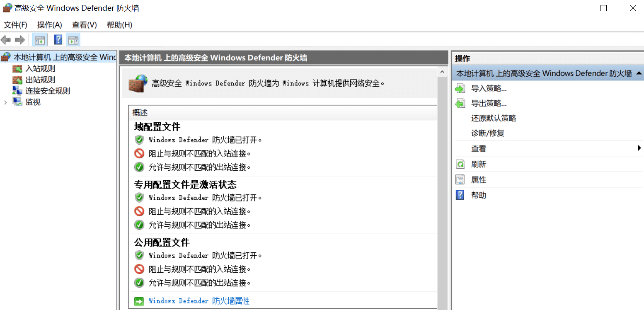This screenshot has height=310, width=644.
Task: Click 帮助 action text in actions pane
Action: [479, 195]
